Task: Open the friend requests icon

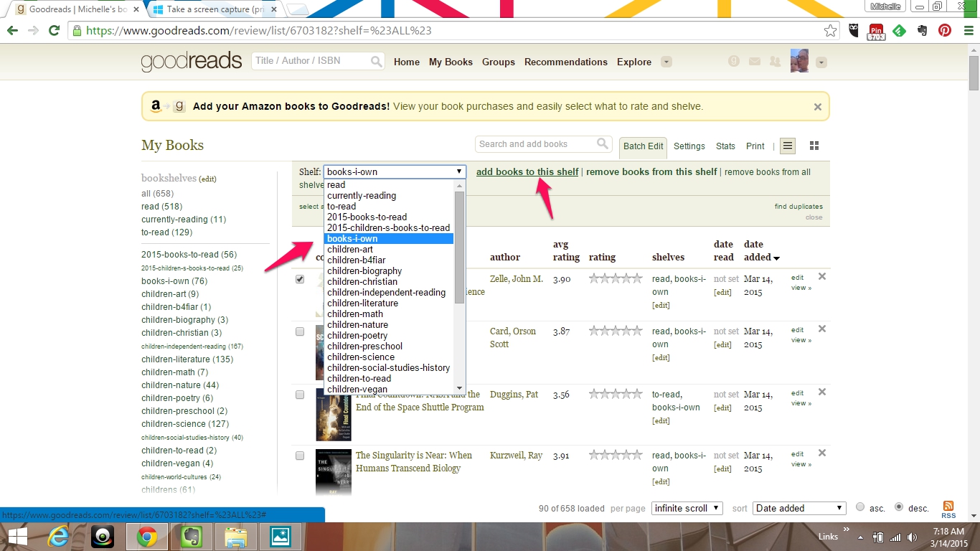Action: [775, 62]
